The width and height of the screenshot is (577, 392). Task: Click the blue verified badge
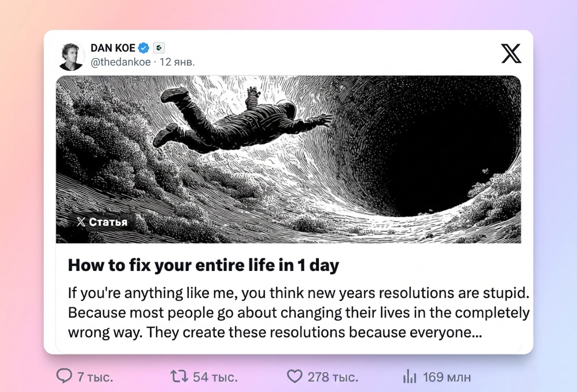pos(144,48)
